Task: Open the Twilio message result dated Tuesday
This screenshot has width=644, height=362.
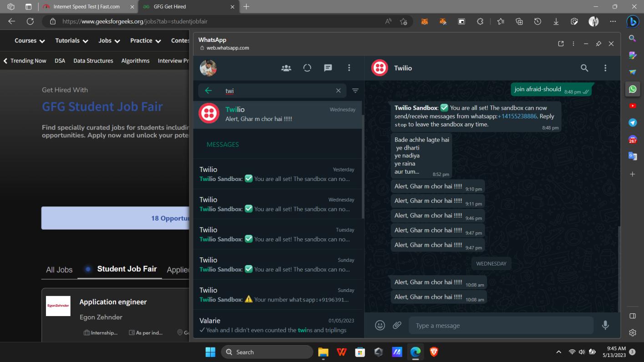Action: [277, 234]
